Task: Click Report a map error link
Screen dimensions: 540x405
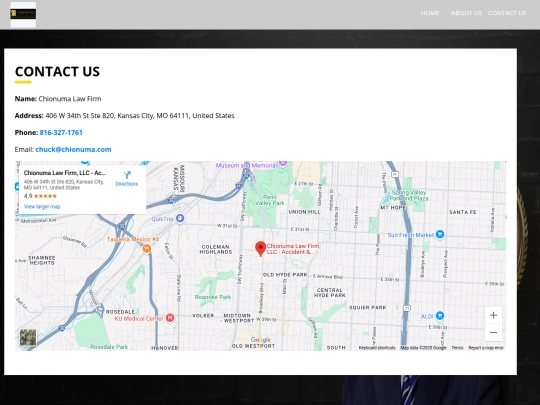Action: [486, 348]
